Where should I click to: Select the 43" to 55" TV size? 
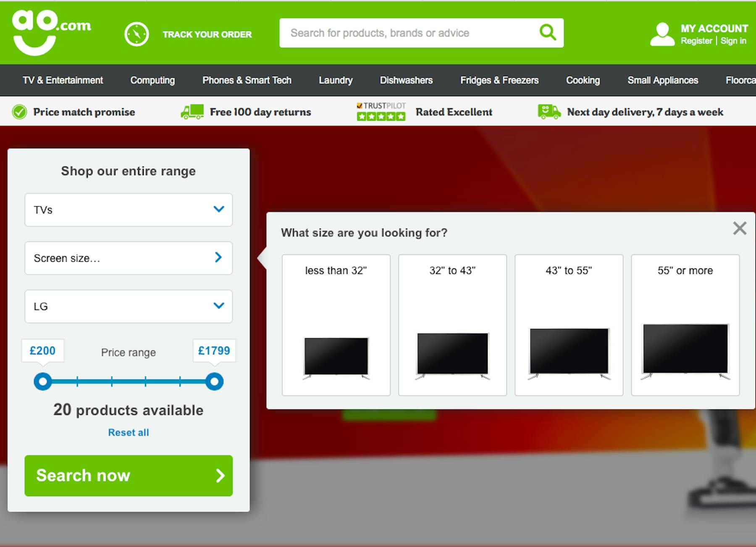point(569,325)
